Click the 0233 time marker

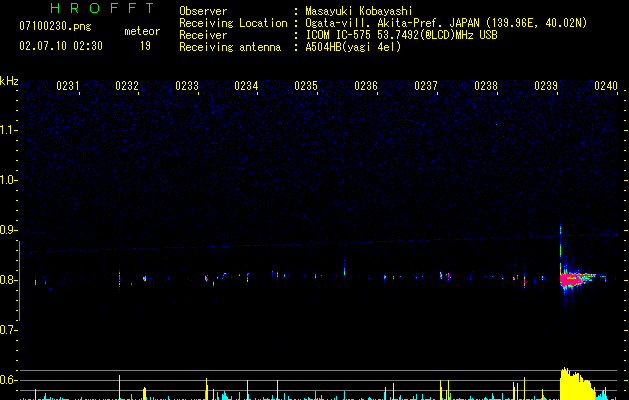187,86
